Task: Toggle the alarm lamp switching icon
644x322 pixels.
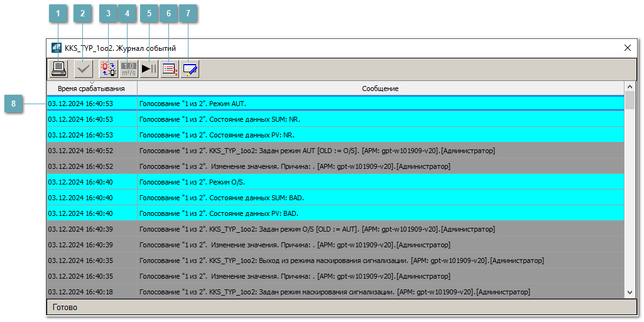Action: click(x=108, y=69)
